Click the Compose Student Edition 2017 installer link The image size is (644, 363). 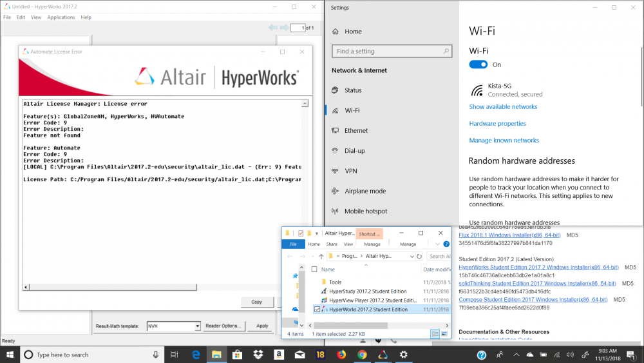click(x=533, y=300)
